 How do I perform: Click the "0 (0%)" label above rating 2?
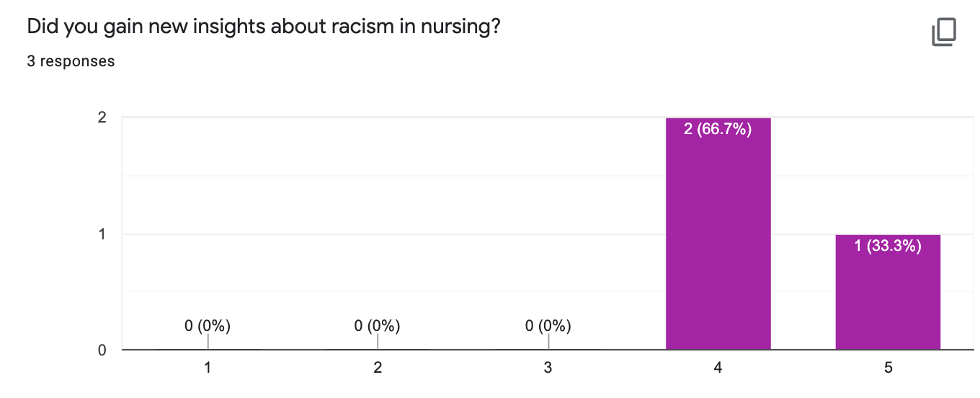[377, 326]
